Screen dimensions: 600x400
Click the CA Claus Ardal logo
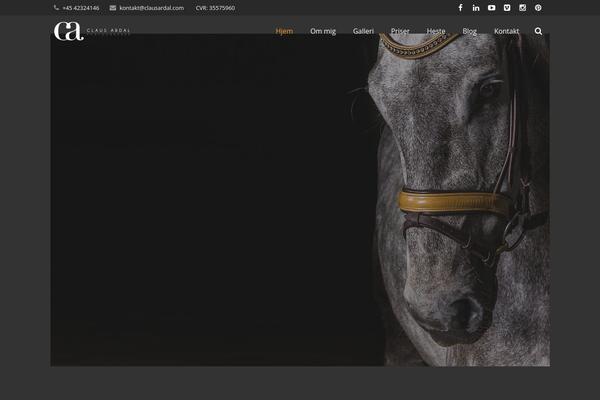pyautogui.click(x=92, y=31)
